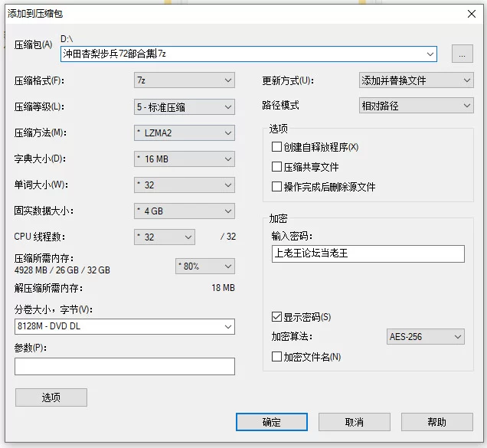Open the word size 32 dropdown

[x=185, y=185]
